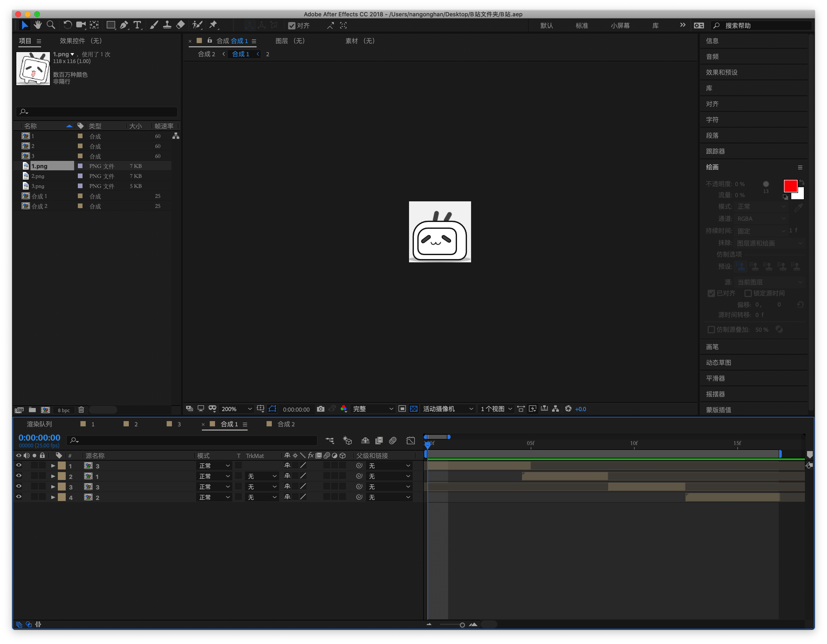Hide timeline layer 3 with eye icon
827x644 pixels.
click(x=19, y=487)
